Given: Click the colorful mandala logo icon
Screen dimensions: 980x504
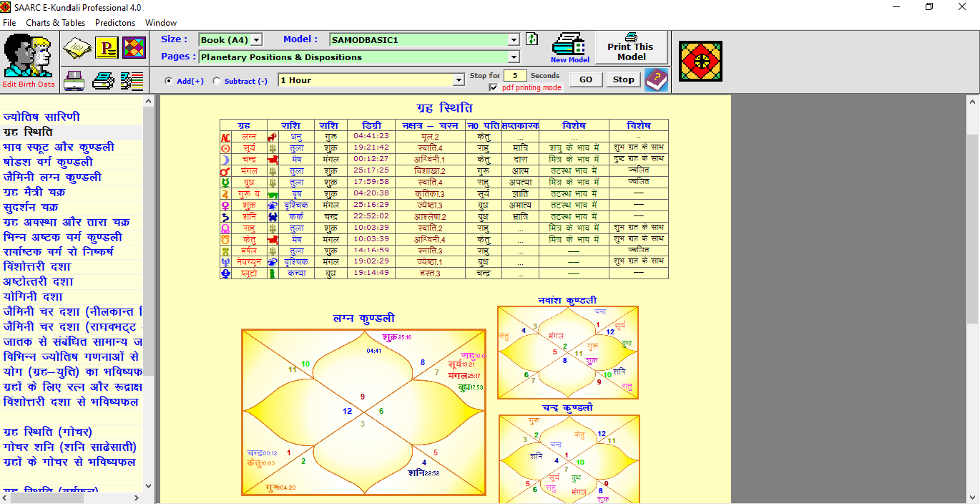Looking at the screenshot, I should (x=700, y=61).
